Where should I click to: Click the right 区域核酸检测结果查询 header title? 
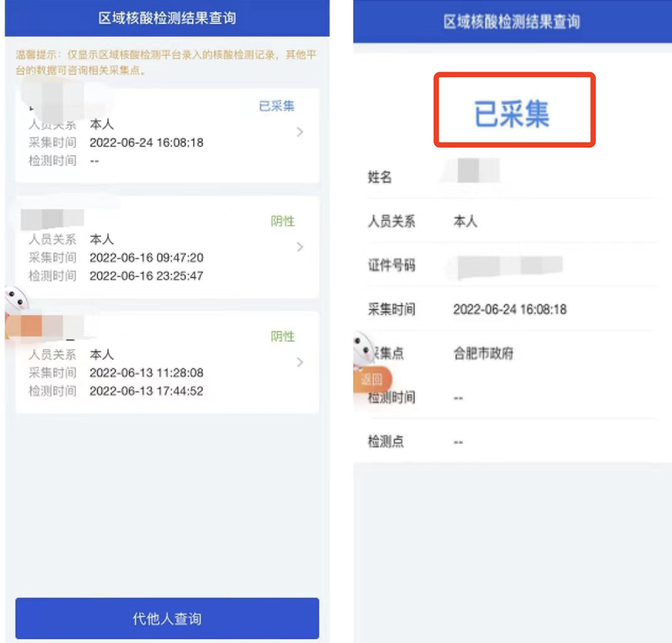click(x=512, y=22)
